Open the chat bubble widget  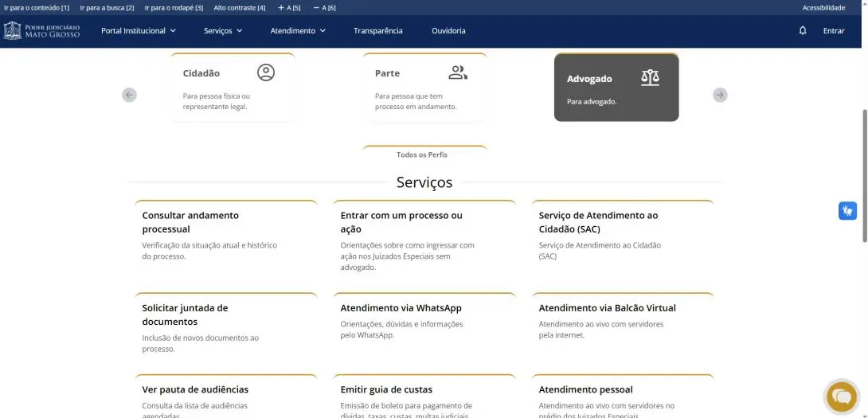[842, 397]
